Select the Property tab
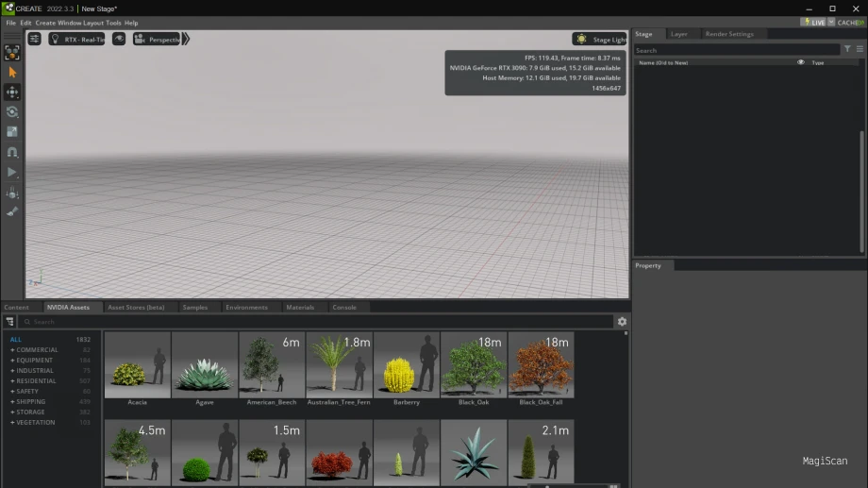This screenshot has height=488, width=868. [x=648, y=265]
